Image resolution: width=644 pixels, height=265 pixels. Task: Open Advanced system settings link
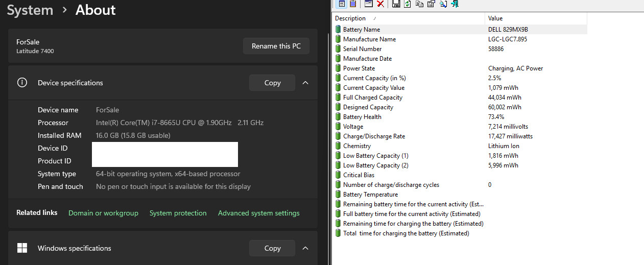click(x=259, y=213)
